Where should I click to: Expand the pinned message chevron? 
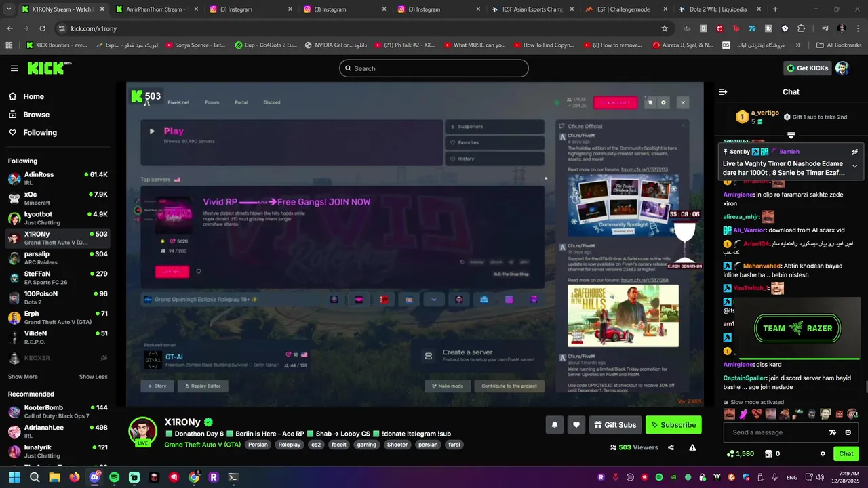854,166
